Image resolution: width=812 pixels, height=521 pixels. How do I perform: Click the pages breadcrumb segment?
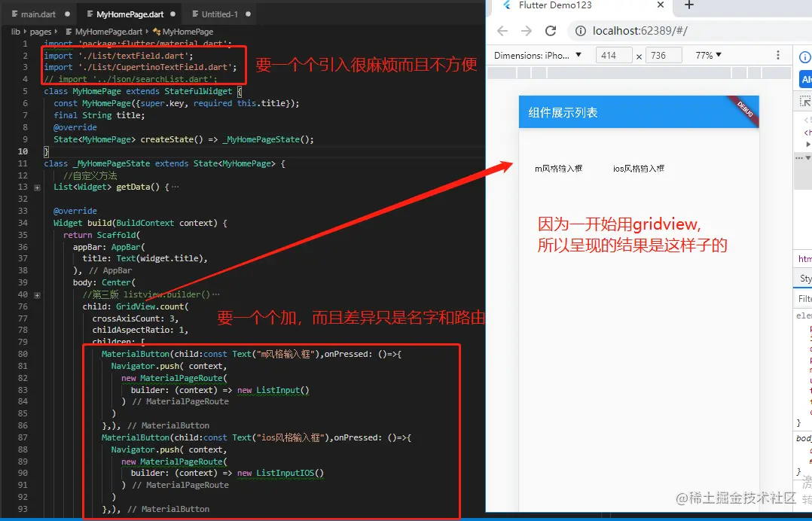pos(41,32)
